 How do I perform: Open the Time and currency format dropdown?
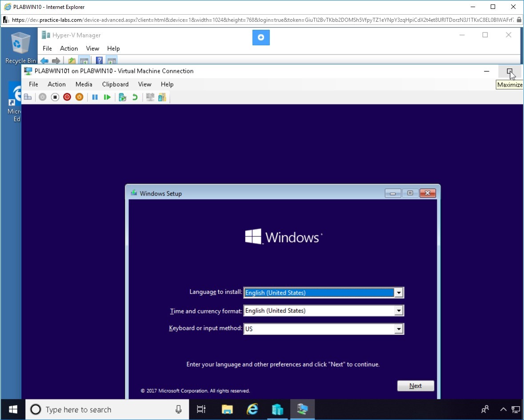tap(324, 311)
